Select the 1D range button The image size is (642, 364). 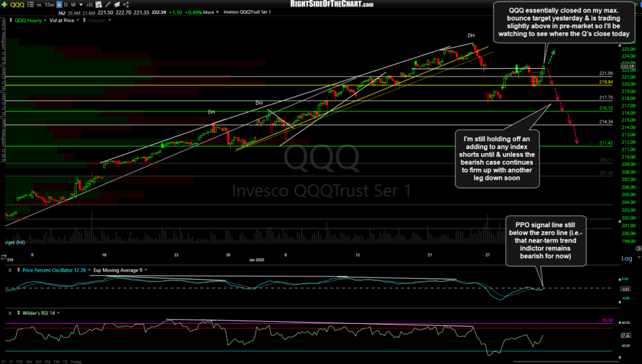pos(65,361)
